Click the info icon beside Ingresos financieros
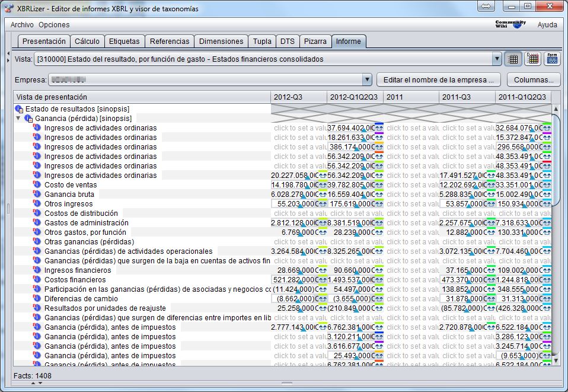568x392 pixels. point(37,270)
